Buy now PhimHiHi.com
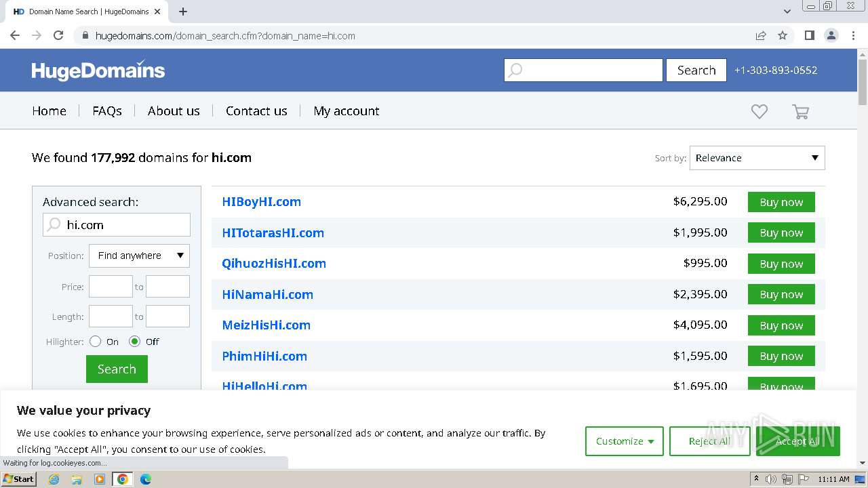The width and height of the screenshot is (868, 488). [781, 356]
